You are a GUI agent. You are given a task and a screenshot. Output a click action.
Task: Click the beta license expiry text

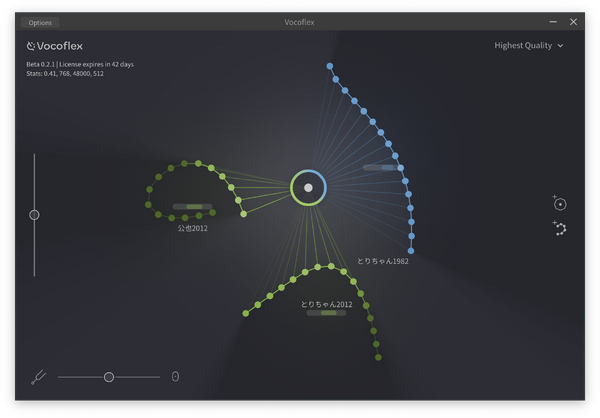pos(80,64)
